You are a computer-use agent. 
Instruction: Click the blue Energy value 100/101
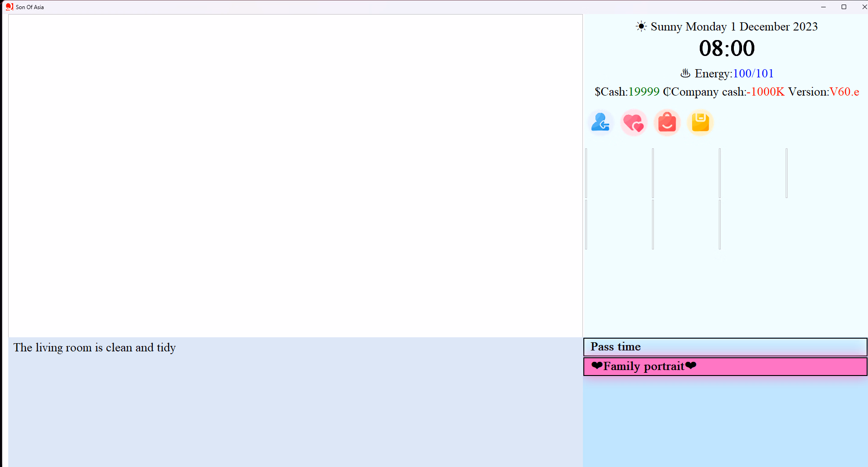(753, 73)
